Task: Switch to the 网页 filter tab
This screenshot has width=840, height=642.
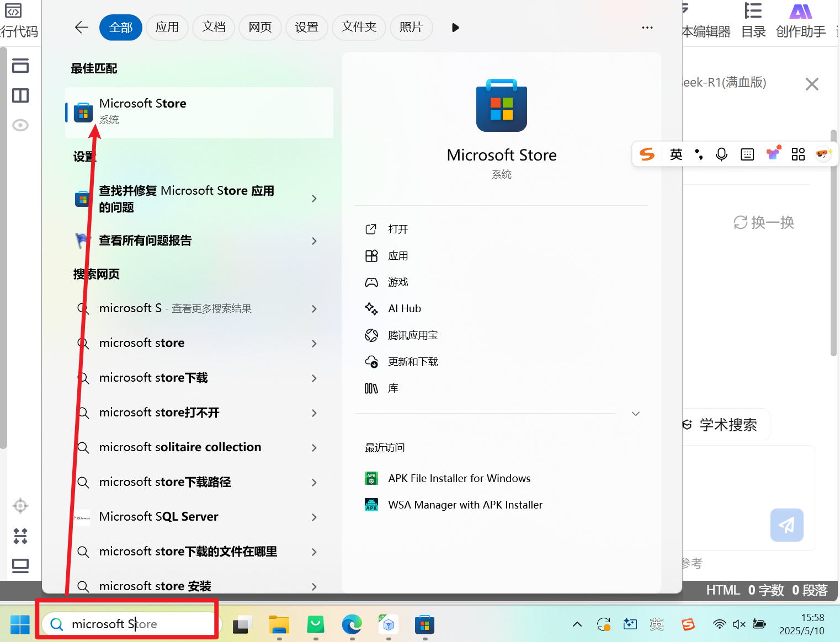Action: click(x=260, y=27)
